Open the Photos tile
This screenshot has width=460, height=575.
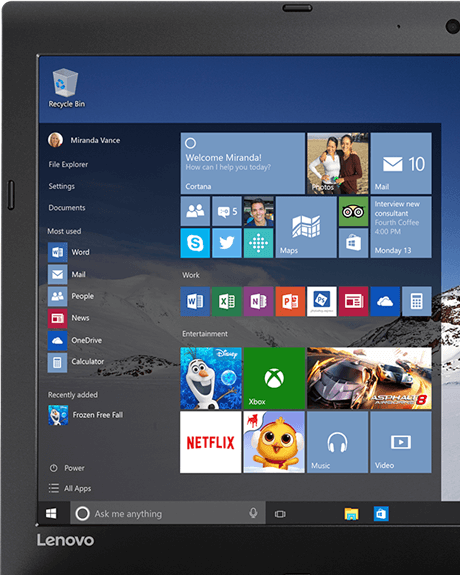[338, 163]
